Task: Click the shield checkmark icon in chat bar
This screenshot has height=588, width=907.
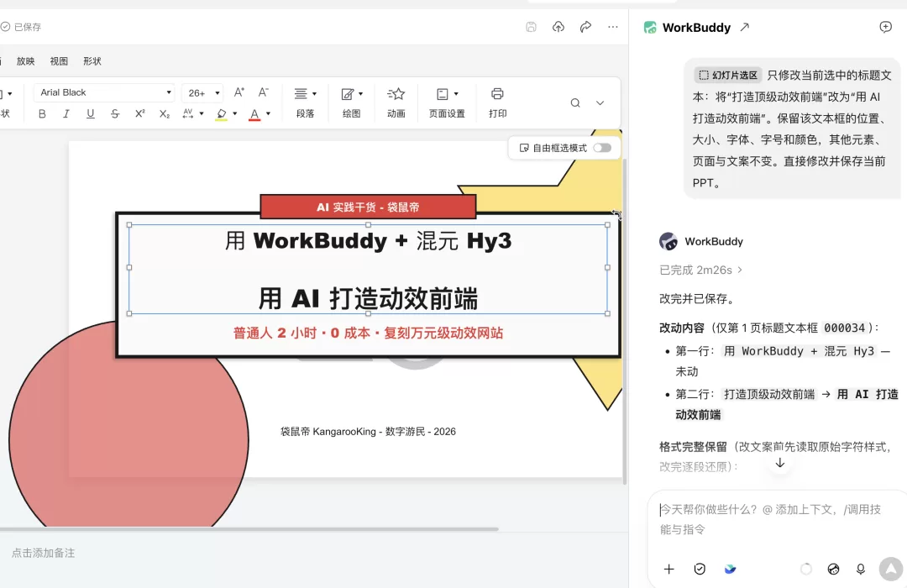Action: click(700, 569)
